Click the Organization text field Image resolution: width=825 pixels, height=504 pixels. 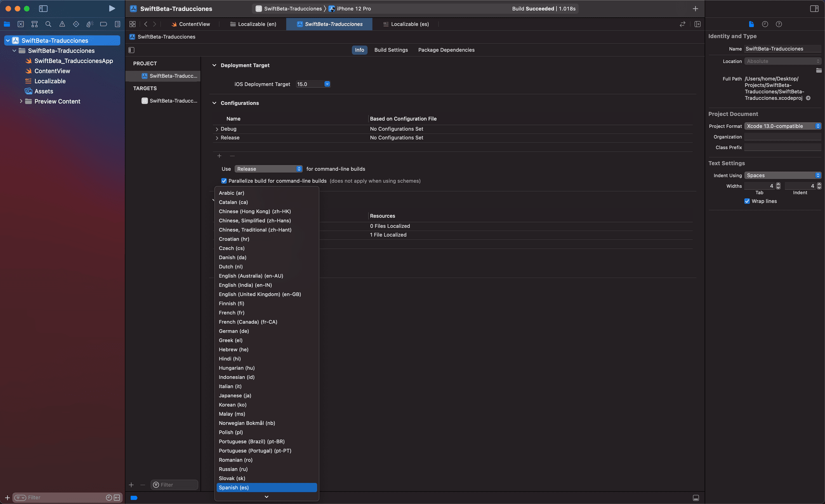click(x=783, y=137)
